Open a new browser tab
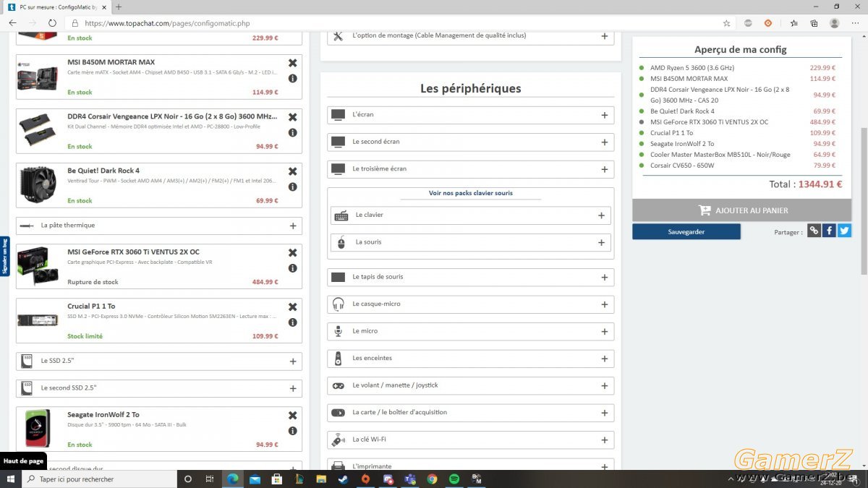The height and width of the screenshot is (488, 868). 119,7
